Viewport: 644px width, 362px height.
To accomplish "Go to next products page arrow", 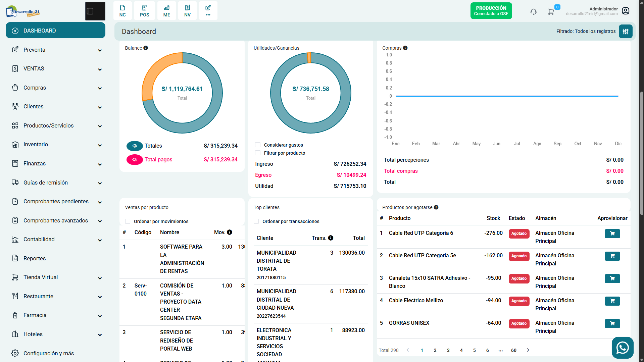I will click(528, 350).
